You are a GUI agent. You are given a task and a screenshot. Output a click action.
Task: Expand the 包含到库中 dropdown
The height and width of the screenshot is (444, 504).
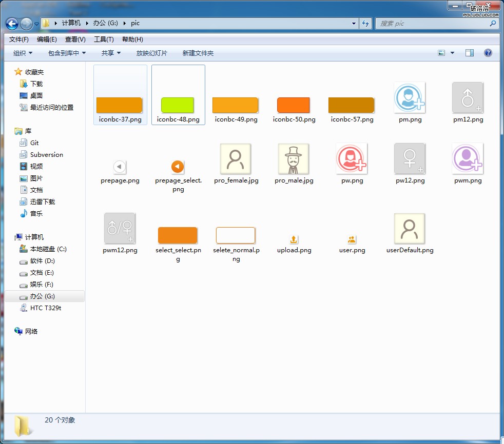pyautogui.click(x=66, y=53)
